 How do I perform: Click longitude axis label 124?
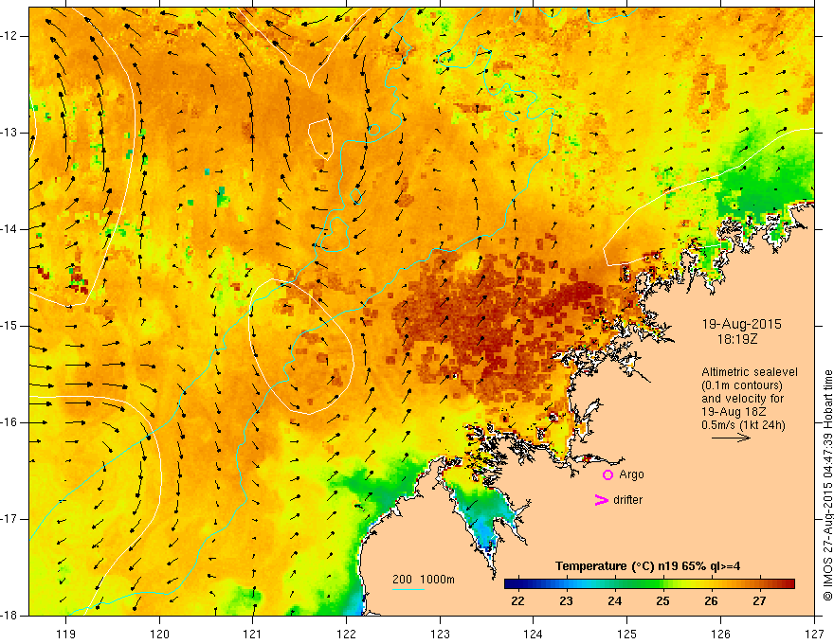click(534, 634)
